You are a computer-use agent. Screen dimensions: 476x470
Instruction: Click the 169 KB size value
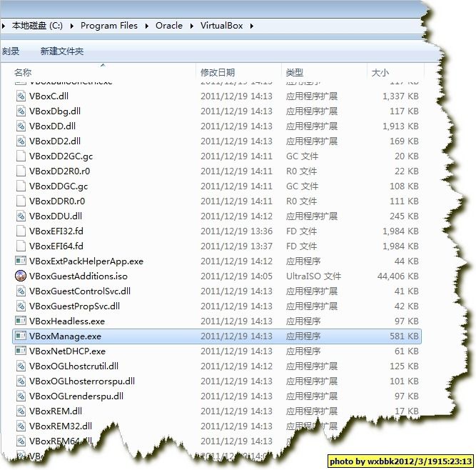(405, 141)
